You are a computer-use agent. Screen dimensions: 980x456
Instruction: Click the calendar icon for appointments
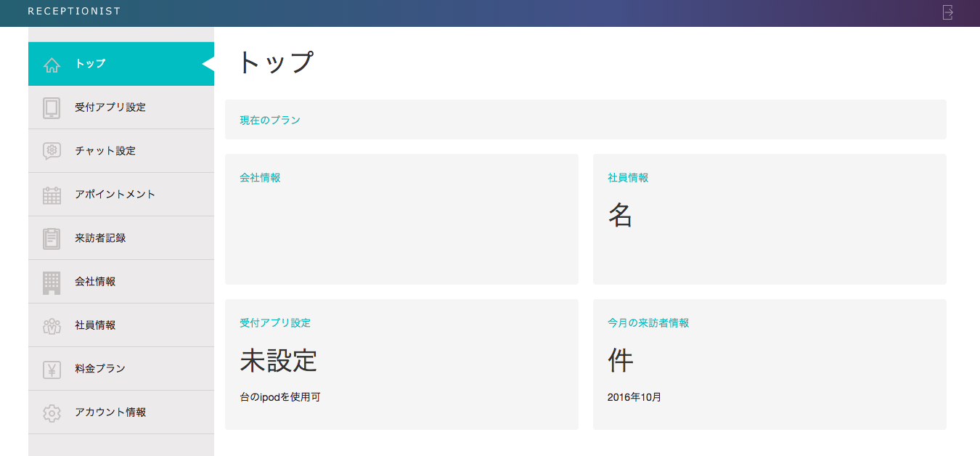pyautogui.click(x=52, y=195)
